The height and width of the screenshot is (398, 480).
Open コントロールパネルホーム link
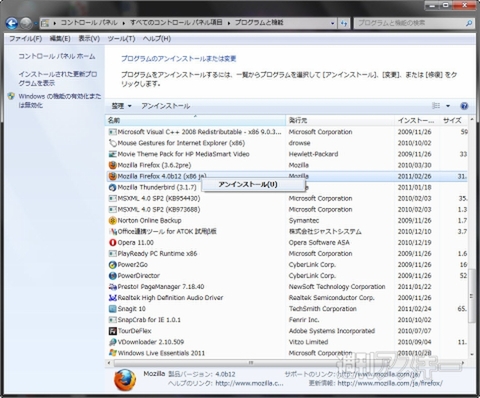tap(57, 56)
